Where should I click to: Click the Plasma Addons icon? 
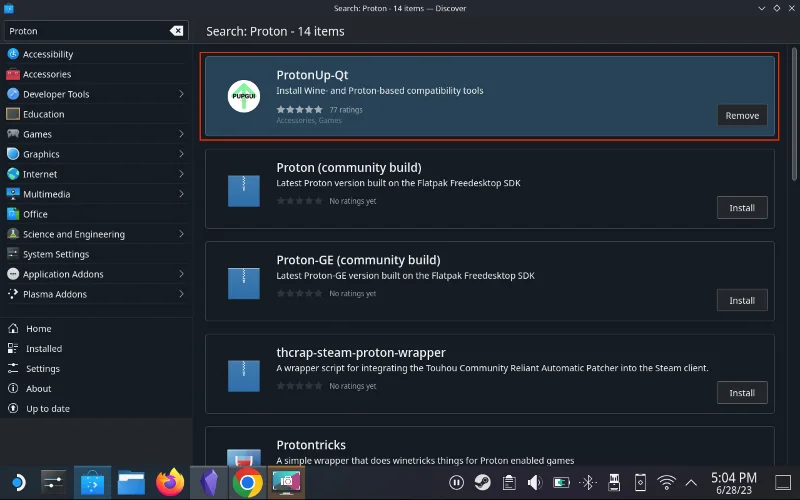(13, 294)
